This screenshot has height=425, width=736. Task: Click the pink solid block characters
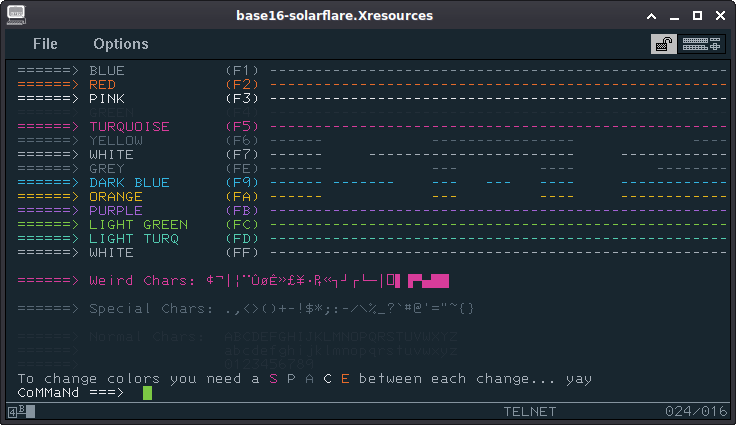(429, 281)
